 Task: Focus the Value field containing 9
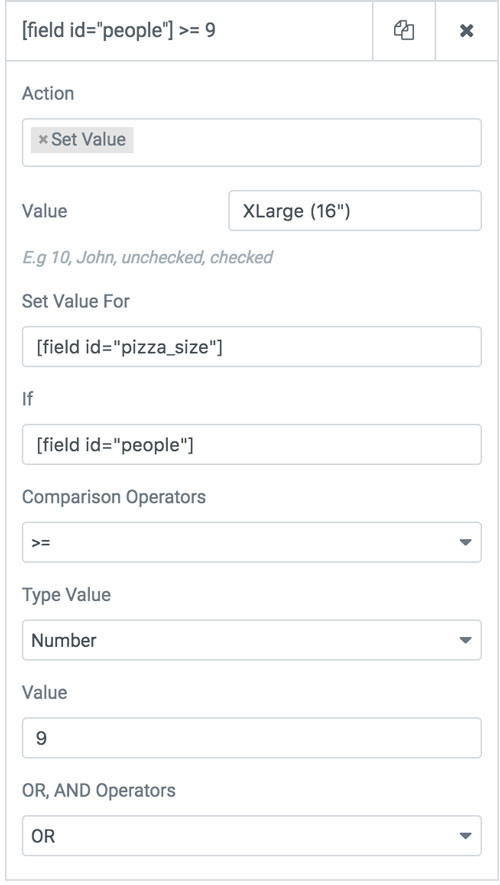(x=252, y=738)
